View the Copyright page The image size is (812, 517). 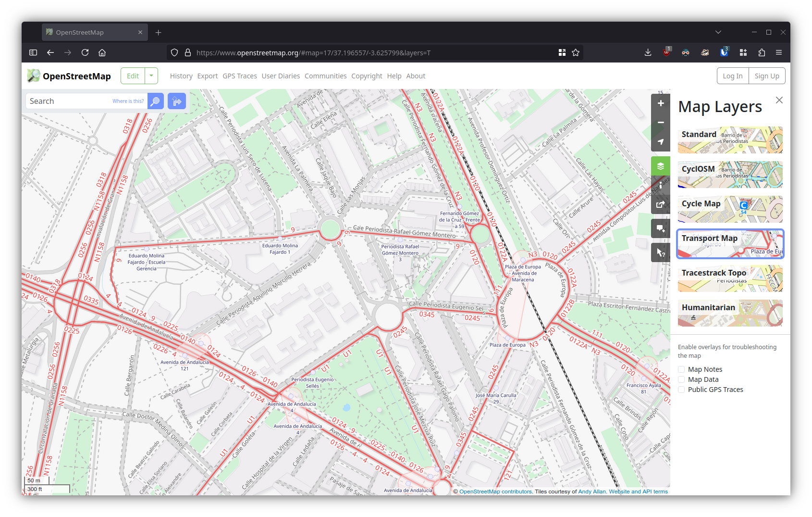(367, 76)
